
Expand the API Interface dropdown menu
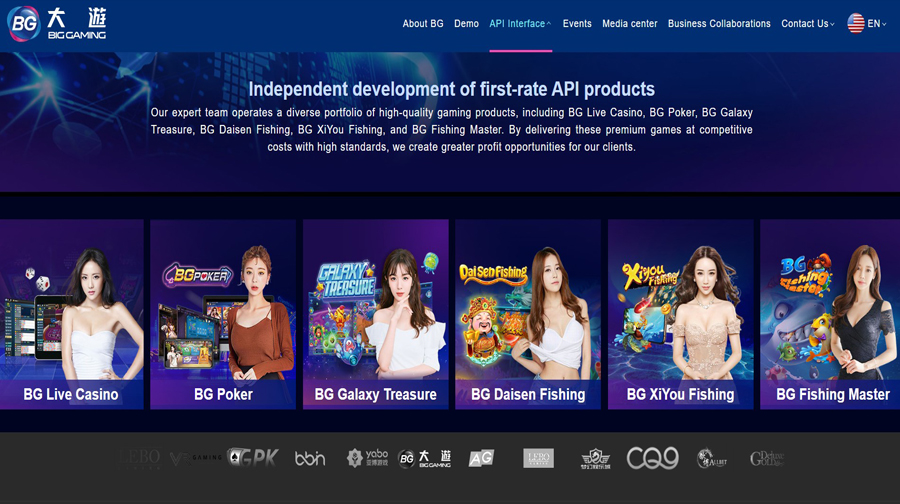(x=520, y=24)
